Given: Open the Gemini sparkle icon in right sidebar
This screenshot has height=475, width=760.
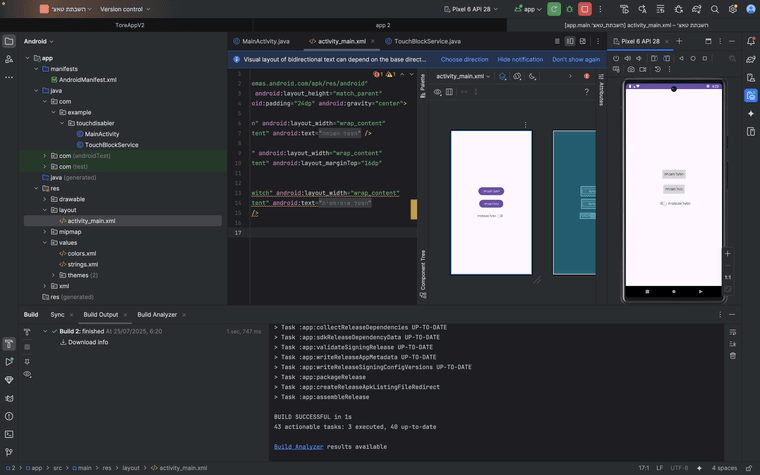Looking at the screenshot, I should pyautogui.click(x=751, y=113).
